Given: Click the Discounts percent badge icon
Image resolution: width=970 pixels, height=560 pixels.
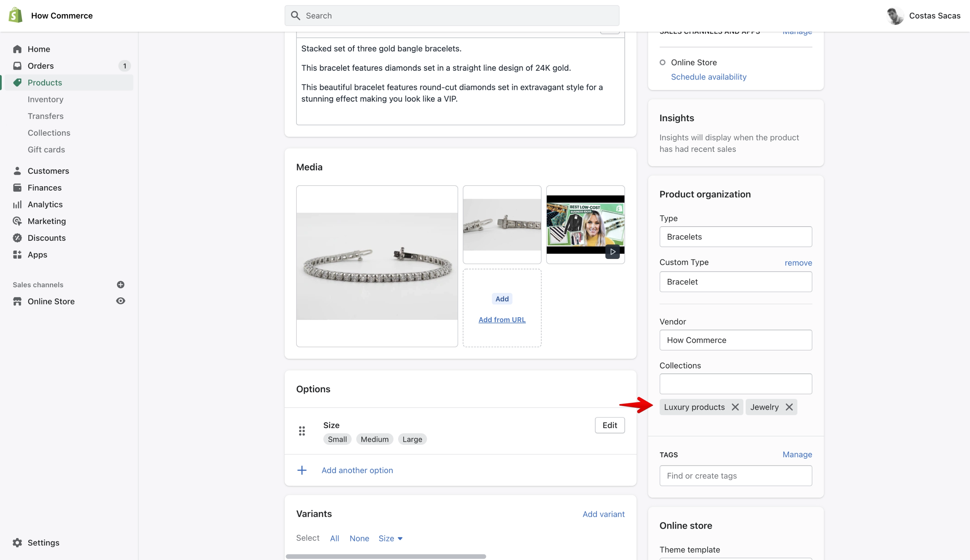Looking at the screenshot, I should pos(17,238).
